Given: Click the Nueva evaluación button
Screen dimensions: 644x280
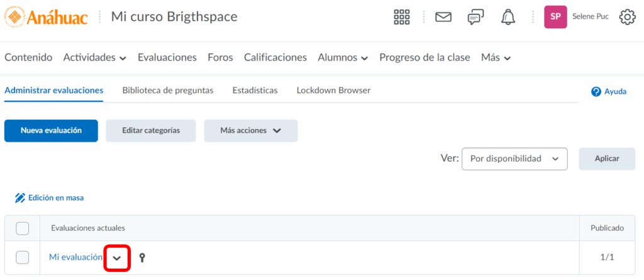Looking at the screenshot, I should (x=51, y=130).
